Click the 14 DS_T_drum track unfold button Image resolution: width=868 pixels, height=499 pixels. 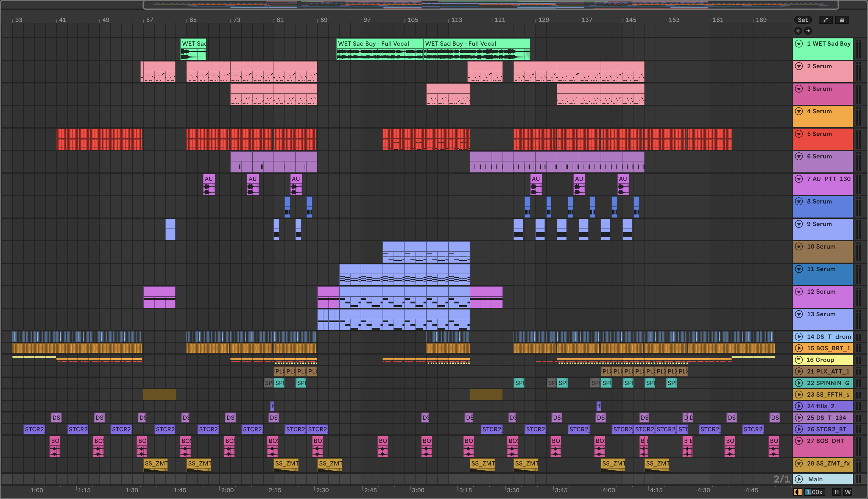click(x=799, y=337)
